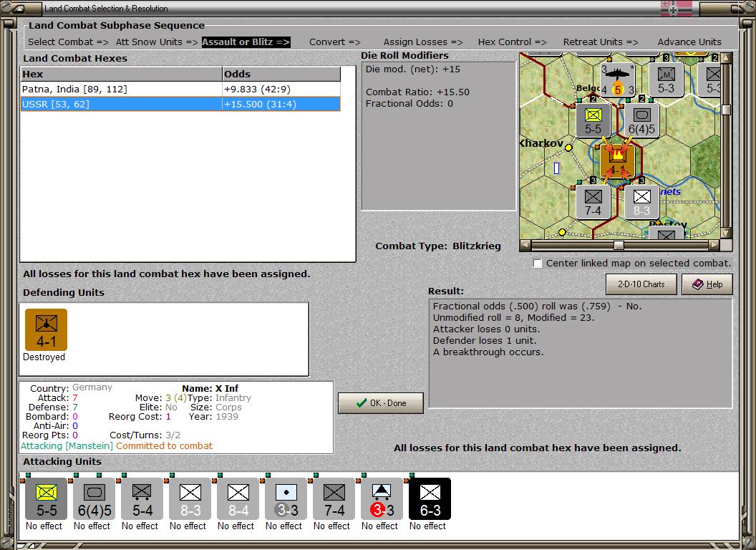Click the Die mod. (net): +15 text

point(412,69)
